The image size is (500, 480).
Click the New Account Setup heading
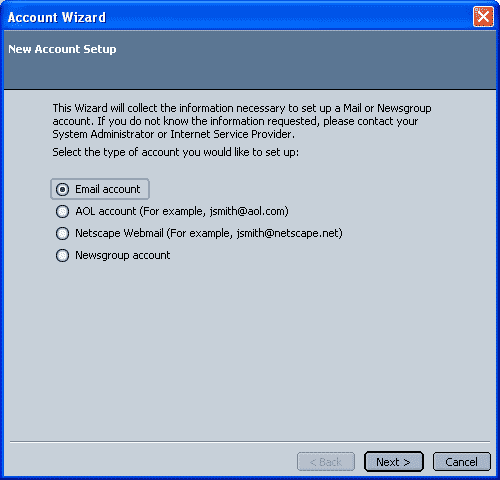62,49
